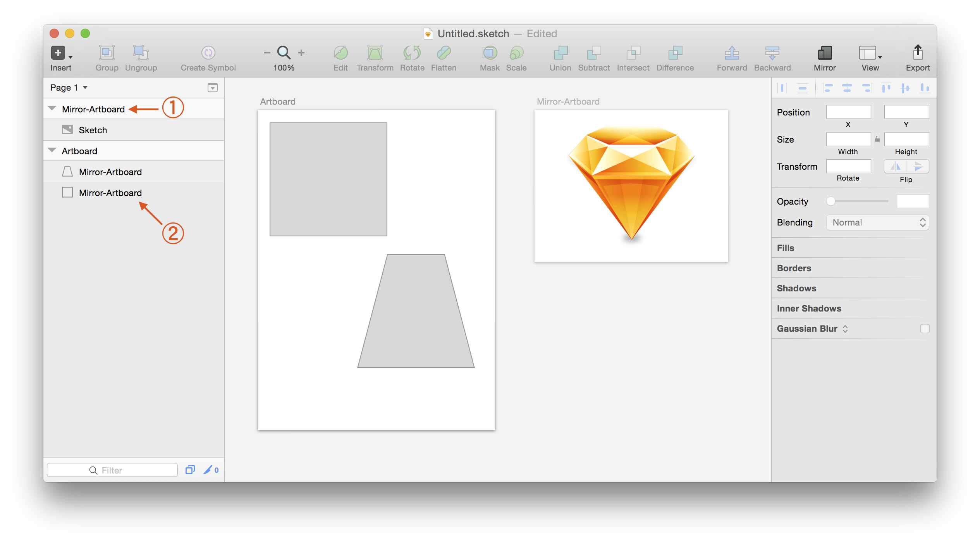
Task: Select the trapezoid Mirror-Artboard layer
Action: [110, 172]
